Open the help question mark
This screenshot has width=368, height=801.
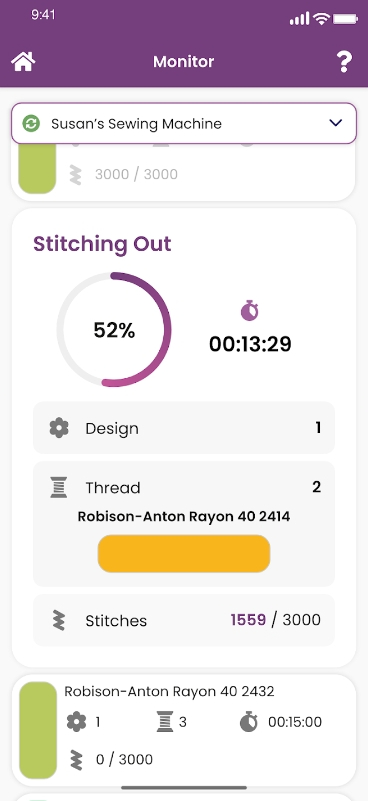coord(344,62)
